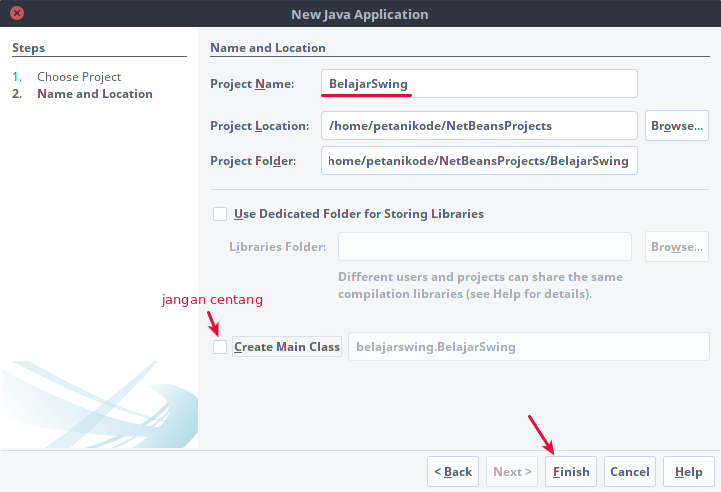
Task: Click the belajarswing.BelajarSwing main class field
Action: [x=528, y=347]
